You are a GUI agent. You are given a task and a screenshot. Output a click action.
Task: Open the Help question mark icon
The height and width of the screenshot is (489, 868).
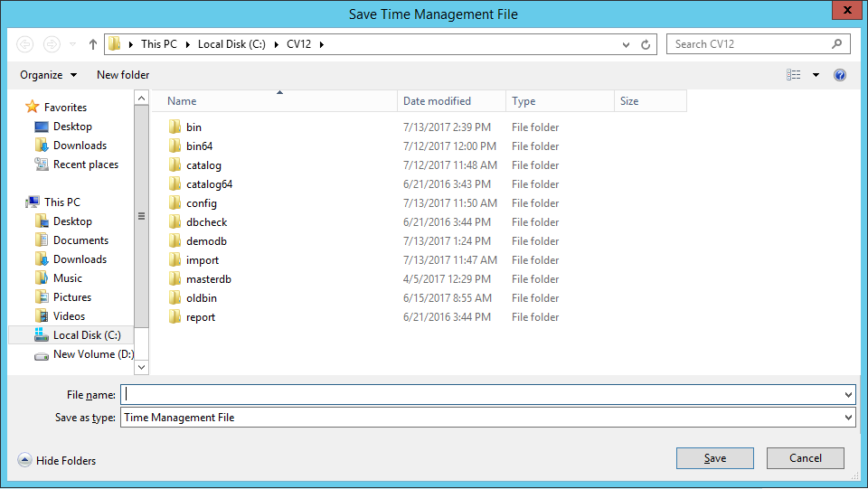[840, 75]
